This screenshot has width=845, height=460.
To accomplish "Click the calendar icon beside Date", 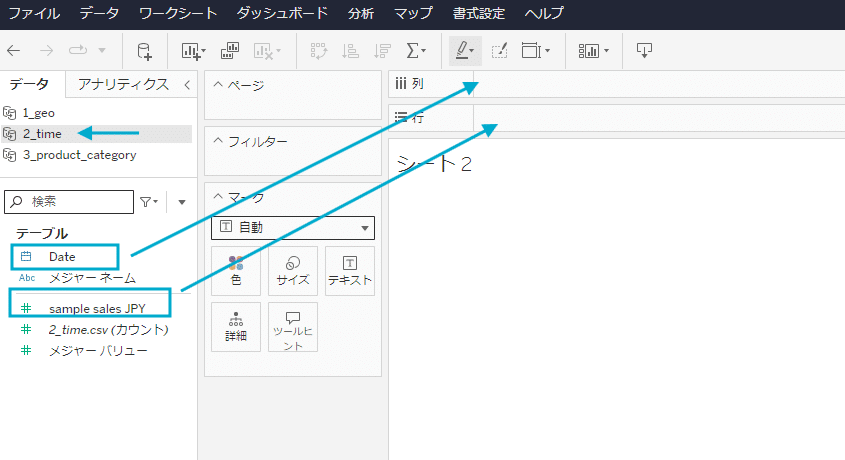I will 26,256.
